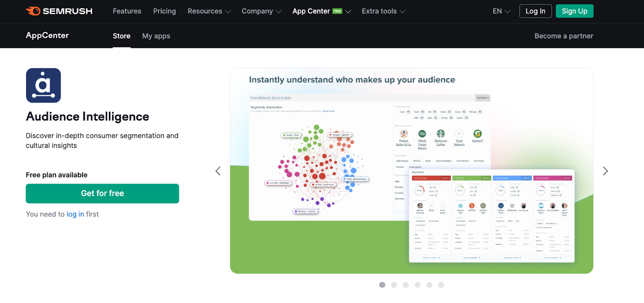Click the audience segments screenshot slide
Image resolution: width=644 pixels, height=303 pixels.
(x=411, y=171)
